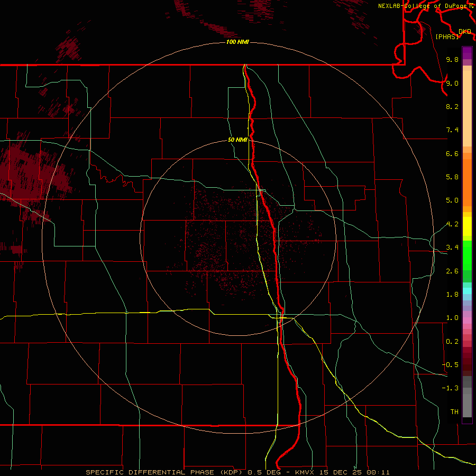Screen dimensions: 476x476
Task: Click the 00:11 timestamp in the caption
Action: pos(378,472)
